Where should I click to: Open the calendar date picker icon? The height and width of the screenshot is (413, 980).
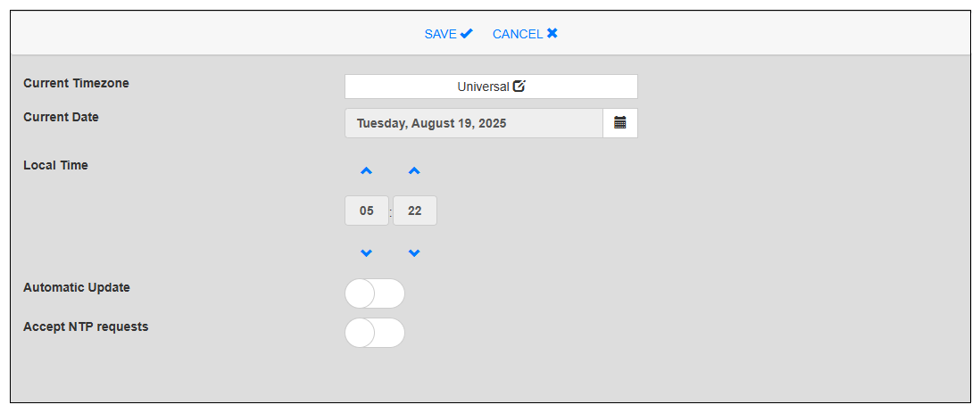[x=620, y=123]
